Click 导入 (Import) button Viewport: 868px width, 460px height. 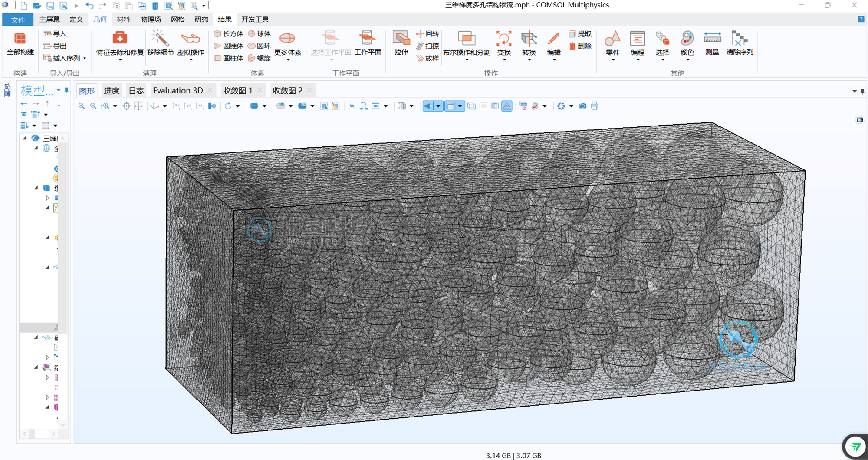click(55, 34)
